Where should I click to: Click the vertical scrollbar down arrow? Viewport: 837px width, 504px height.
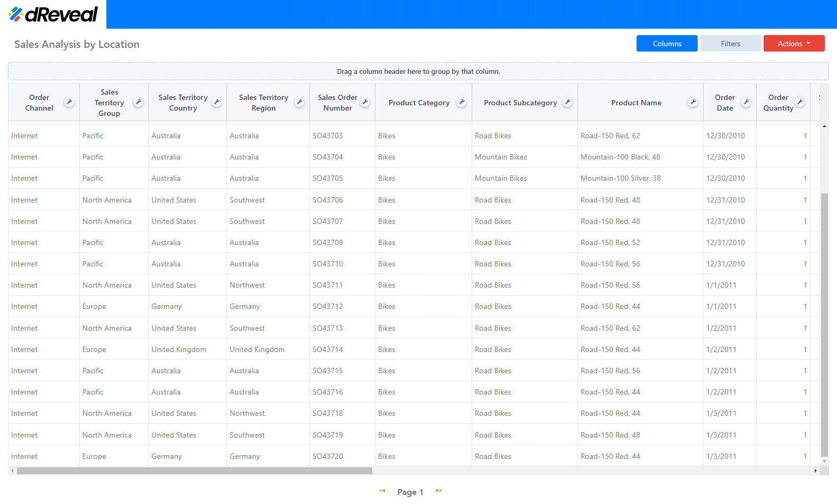(x=825, y=461)
